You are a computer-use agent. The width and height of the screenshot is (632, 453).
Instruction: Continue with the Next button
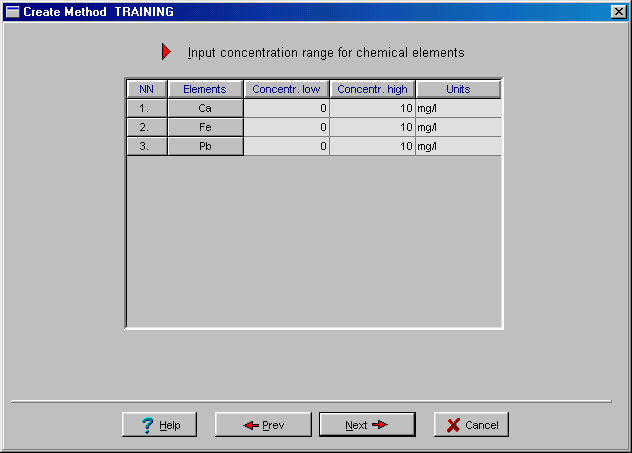coord(367,424)
